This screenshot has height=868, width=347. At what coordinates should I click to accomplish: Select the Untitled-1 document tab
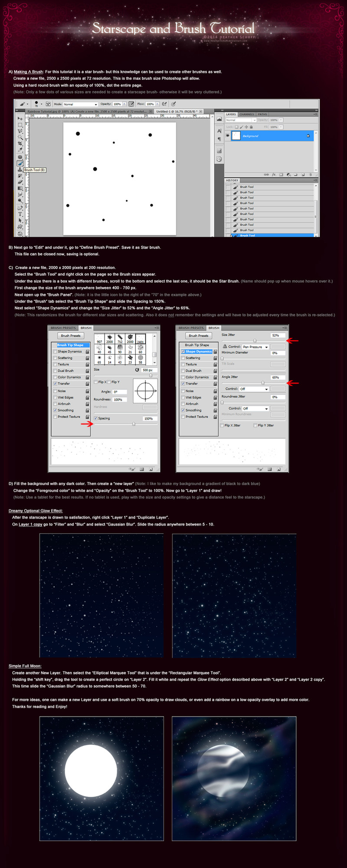coord(178,112)
